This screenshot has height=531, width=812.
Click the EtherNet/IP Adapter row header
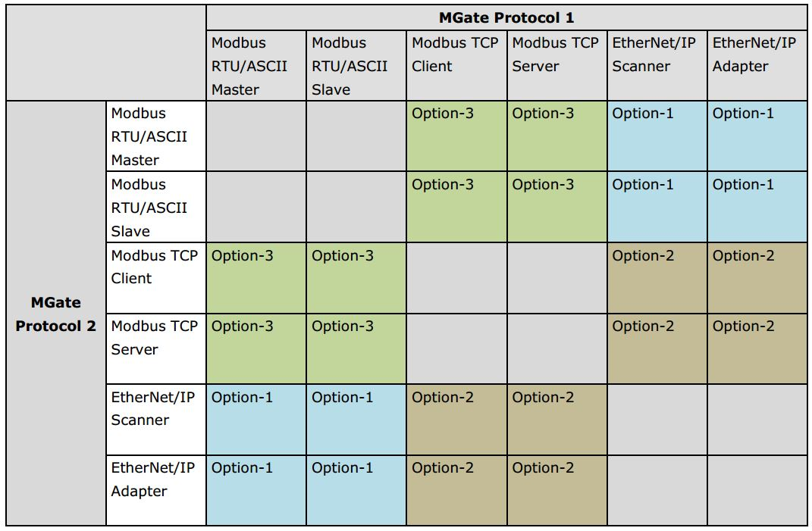click(153, 479)
